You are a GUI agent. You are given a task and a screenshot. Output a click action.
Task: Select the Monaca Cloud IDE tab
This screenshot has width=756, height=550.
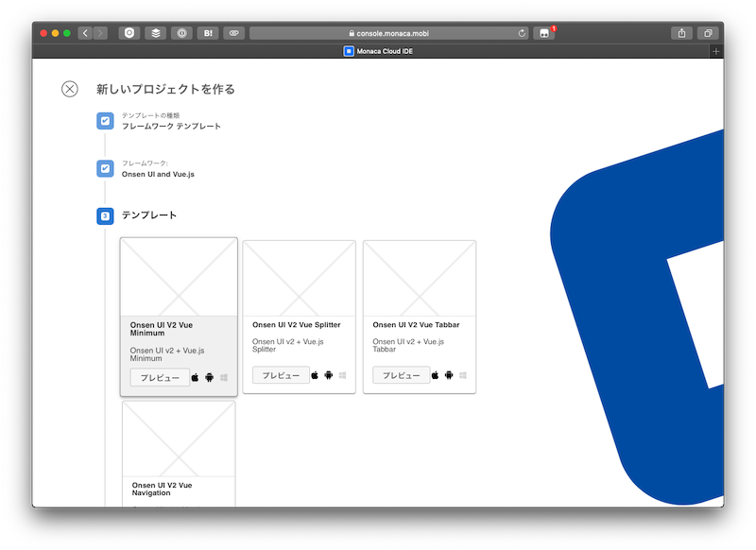point(378,51)
